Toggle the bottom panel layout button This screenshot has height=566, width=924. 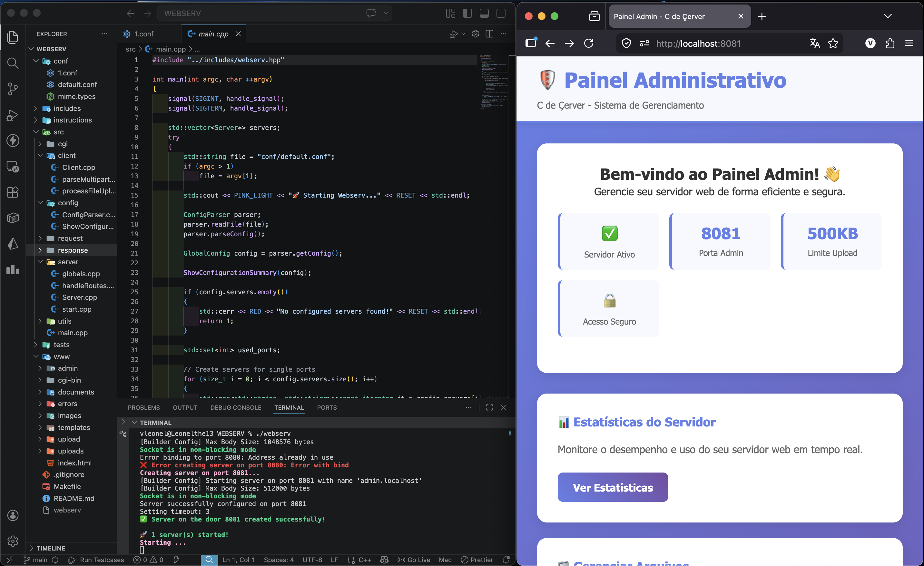(484, 14)
